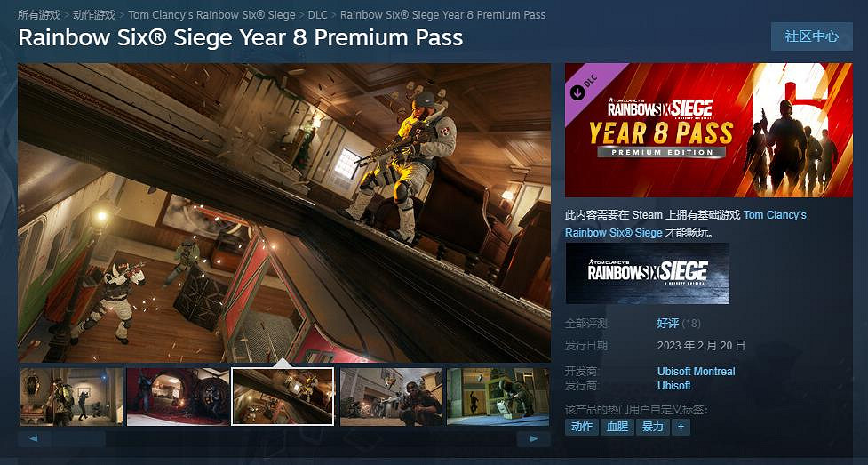This screenshot has width=868, height=465.
Task: Click the right arrow of screenshot strip
Action: point(534,439)
